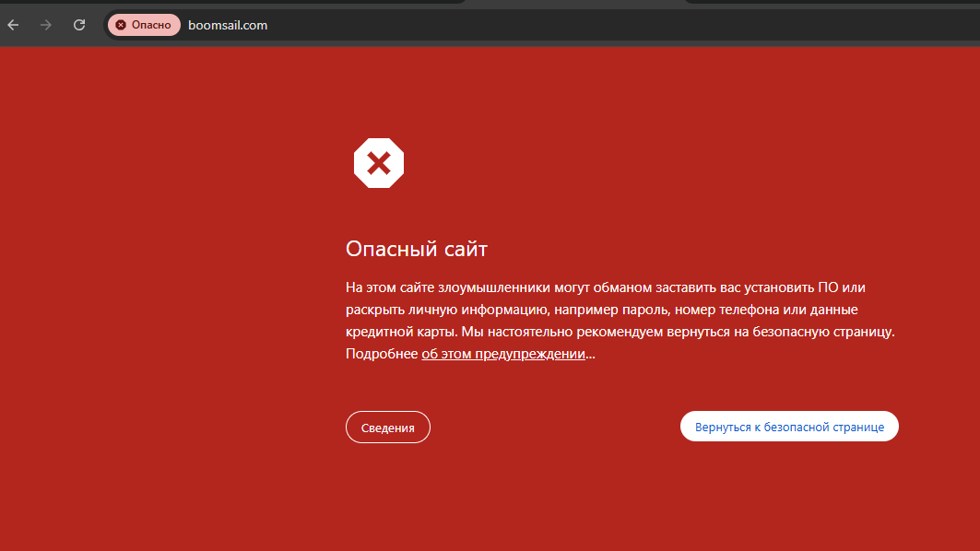Open the 'об этом предупреждении' link
Viewport: 980px width, 551px height.
coord(503,354)
